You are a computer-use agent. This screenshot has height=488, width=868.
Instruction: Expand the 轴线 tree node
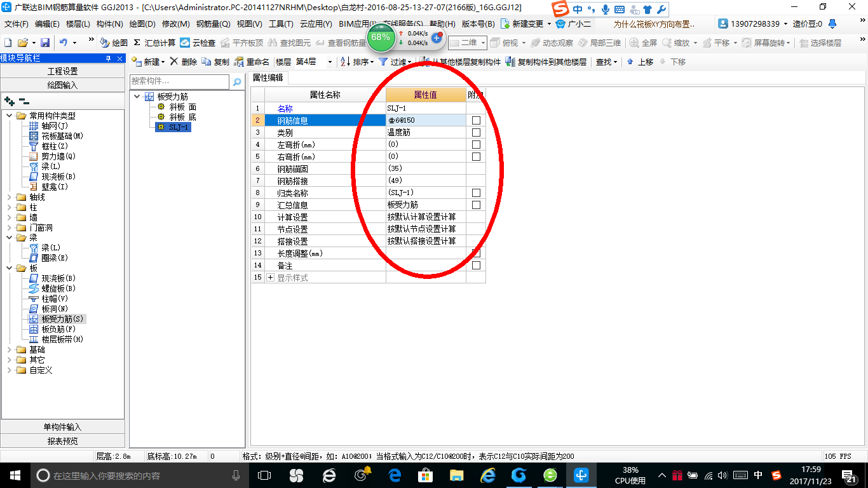pos(10,197)
